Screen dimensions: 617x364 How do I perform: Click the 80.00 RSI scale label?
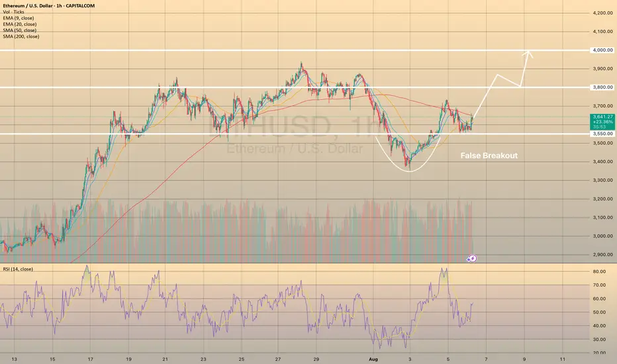coord(599,271)
